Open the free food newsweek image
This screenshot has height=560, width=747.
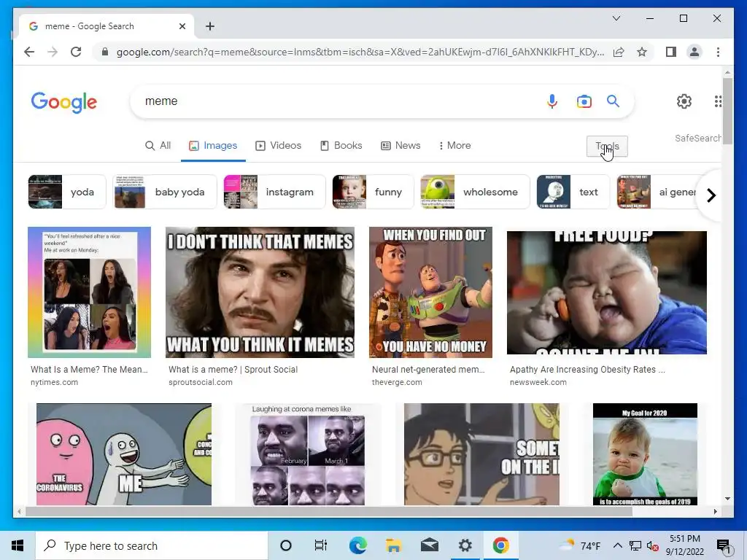(606, 292)
